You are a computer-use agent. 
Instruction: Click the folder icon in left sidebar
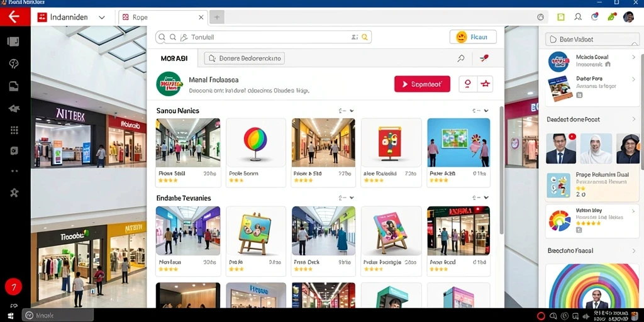point(14,86)
